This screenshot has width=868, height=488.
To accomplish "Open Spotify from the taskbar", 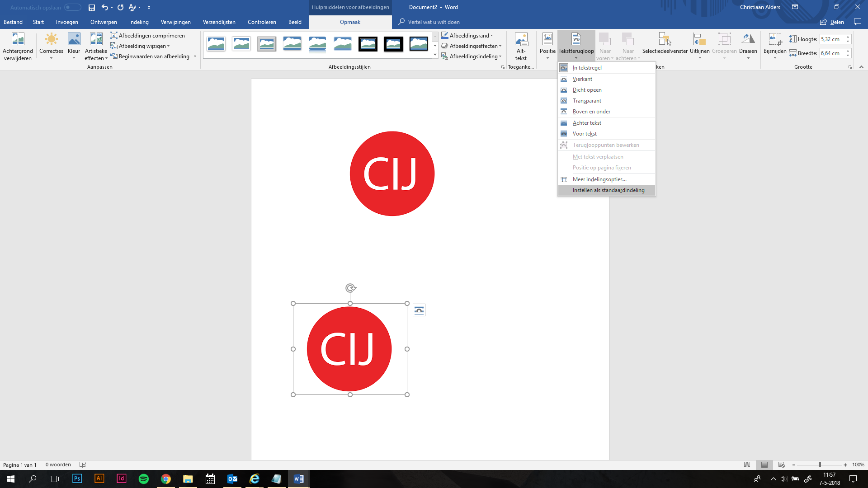I will [144, 479].
